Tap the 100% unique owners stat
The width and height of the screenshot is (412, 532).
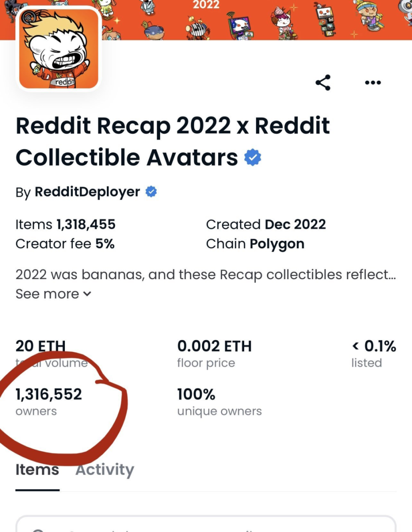[x=219, y=401]
